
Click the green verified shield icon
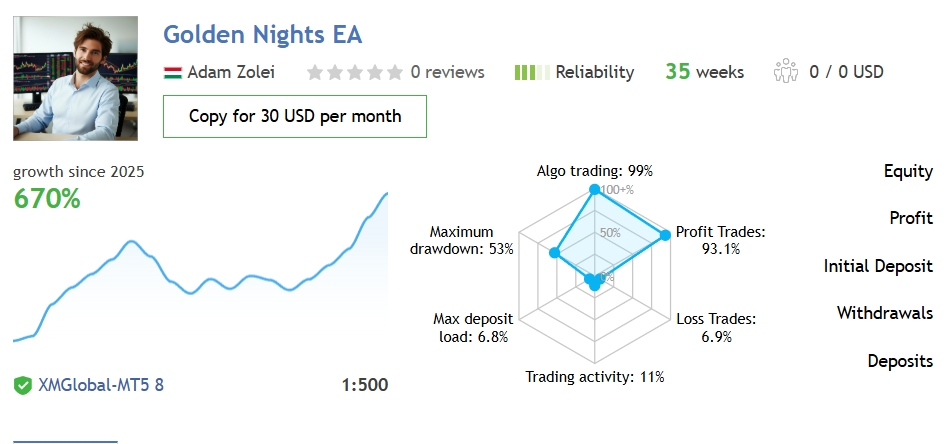click(23, 385)
